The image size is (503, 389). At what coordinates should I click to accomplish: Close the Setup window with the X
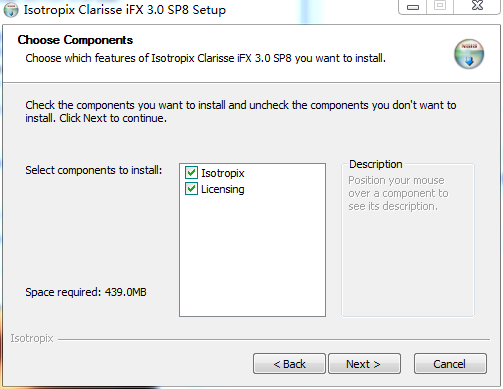(x=477, y=6)
